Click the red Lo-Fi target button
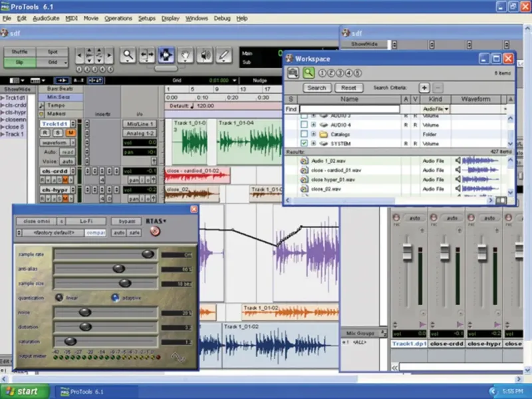Screen dimensions: 532x399 tap(155, 231)
